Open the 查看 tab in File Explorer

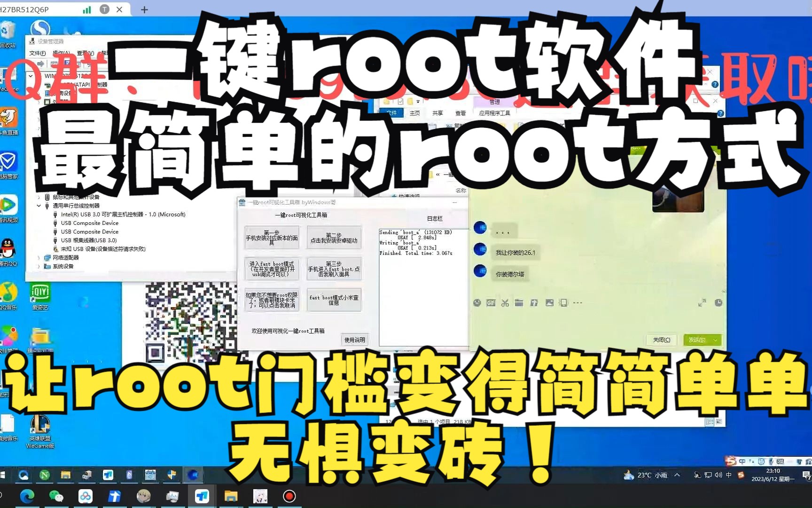(461, 113)
